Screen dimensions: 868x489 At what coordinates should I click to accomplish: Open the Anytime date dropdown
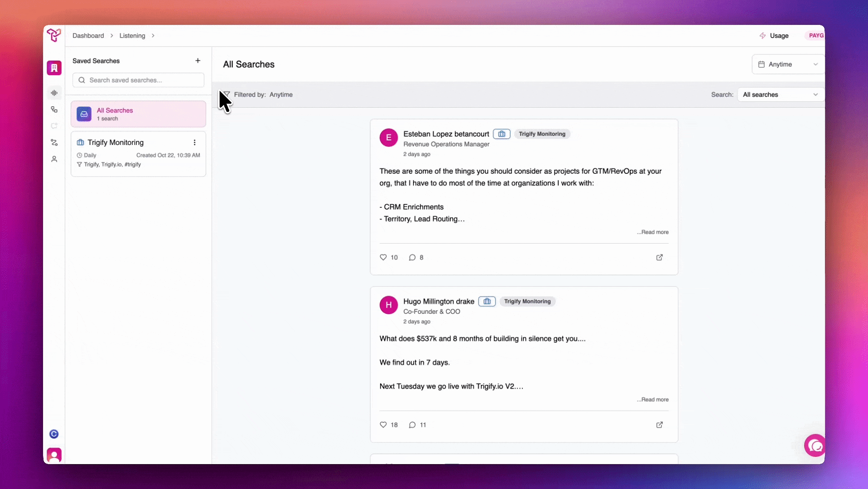[x=788, y=64]
